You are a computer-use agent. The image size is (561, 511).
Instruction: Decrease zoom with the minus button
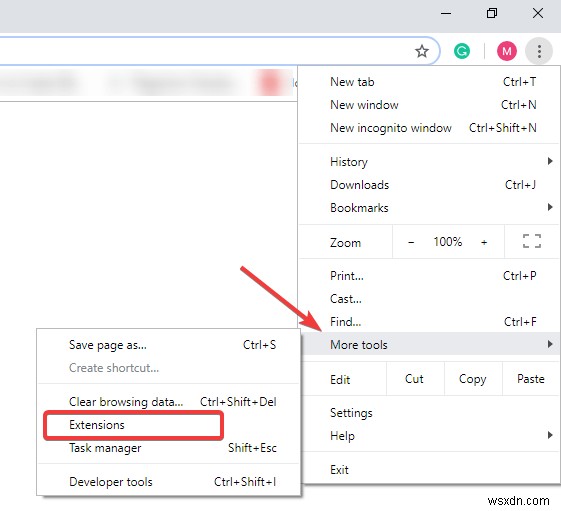pyautogui.click(x=411, y=242)
